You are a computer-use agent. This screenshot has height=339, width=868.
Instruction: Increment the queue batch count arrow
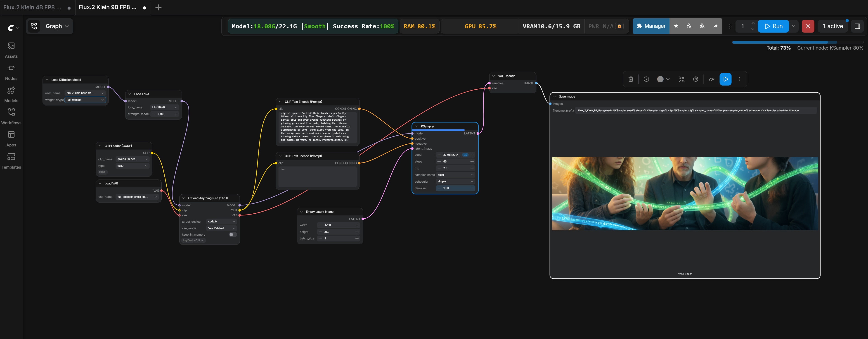[753, 23]
